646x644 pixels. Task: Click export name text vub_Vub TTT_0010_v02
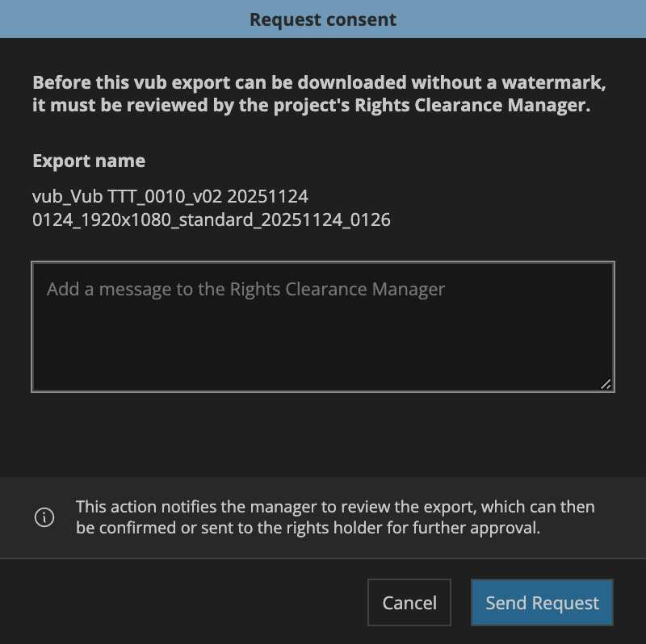pos(128,196)
